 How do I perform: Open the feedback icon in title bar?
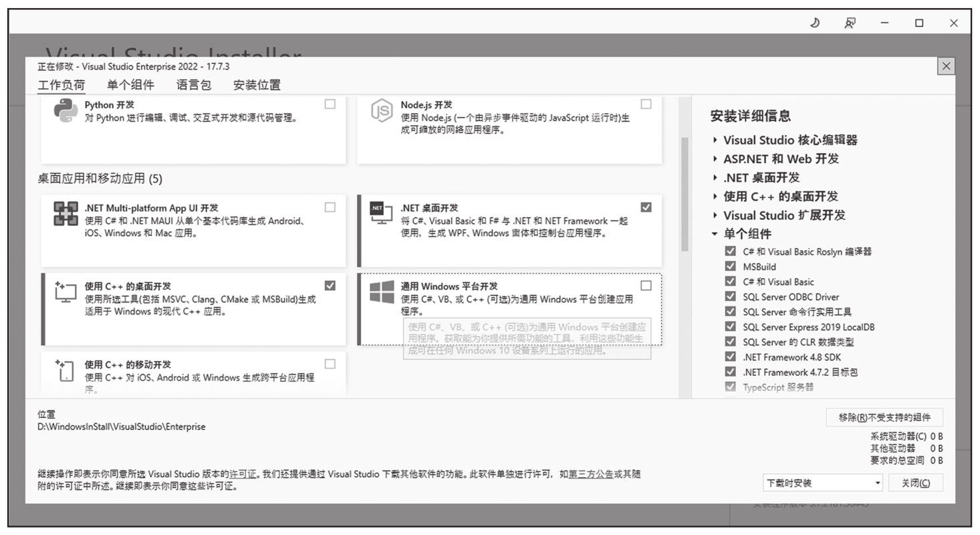850,23
